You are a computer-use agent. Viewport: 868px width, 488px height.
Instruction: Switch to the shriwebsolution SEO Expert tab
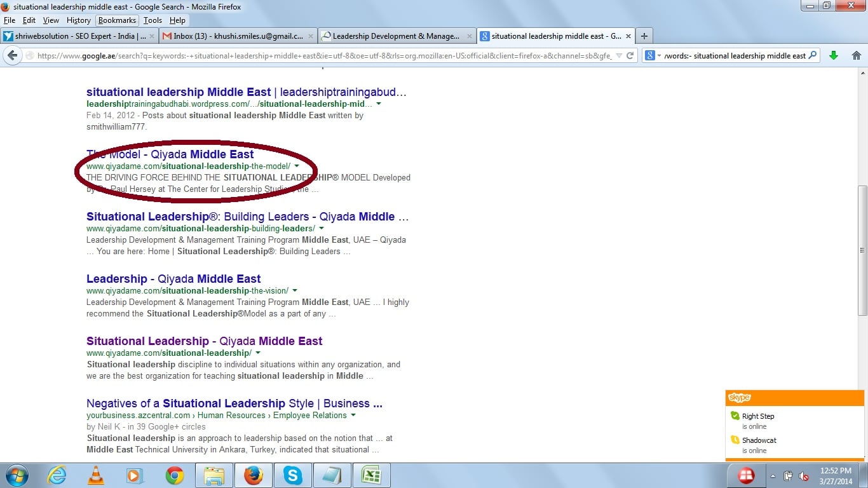tap(79, 36)
